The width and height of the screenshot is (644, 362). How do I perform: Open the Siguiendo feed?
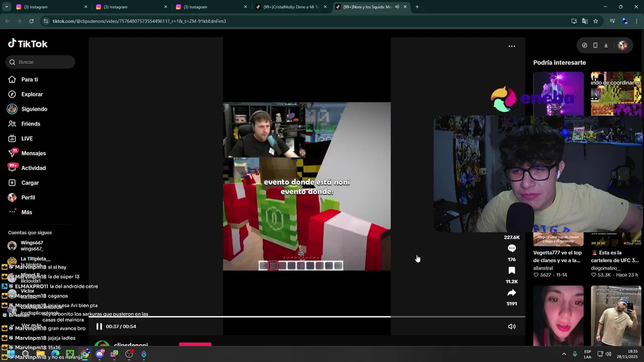(34, 109)
